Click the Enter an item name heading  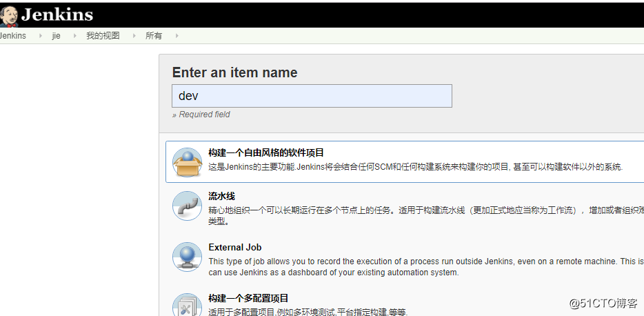pos(234,72)
